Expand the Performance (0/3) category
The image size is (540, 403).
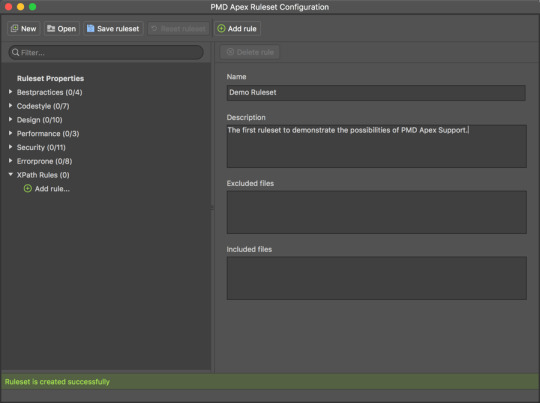pos(10,133)
